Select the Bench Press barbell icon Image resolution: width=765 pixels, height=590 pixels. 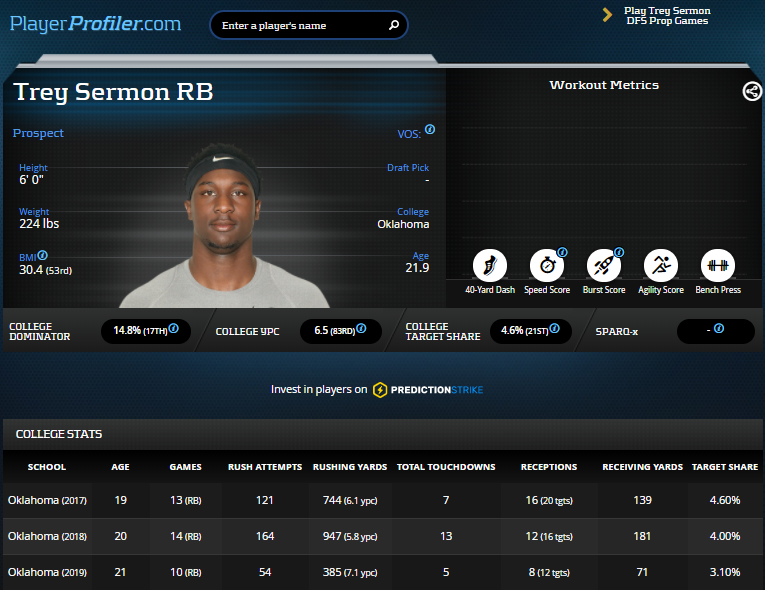pos(717,266)
